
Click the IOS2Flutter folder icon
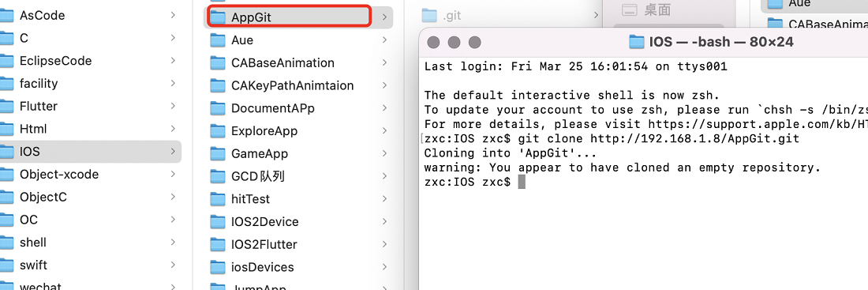[218, 244]
